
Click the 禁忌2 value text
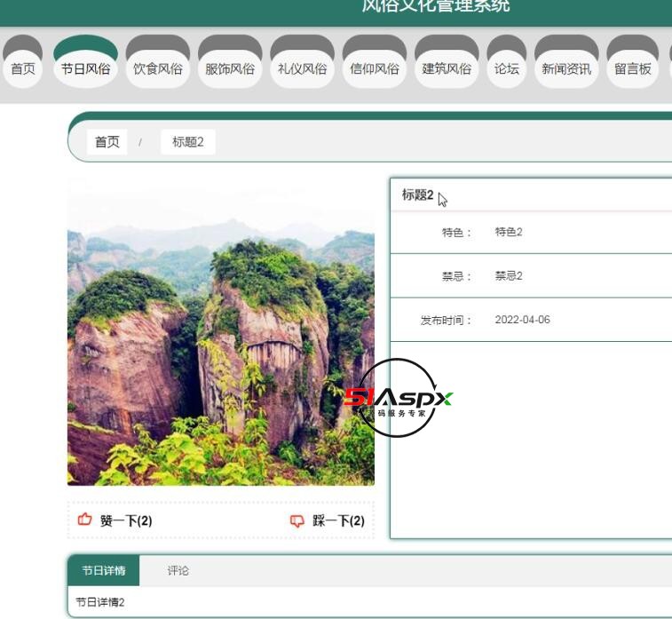509,275
